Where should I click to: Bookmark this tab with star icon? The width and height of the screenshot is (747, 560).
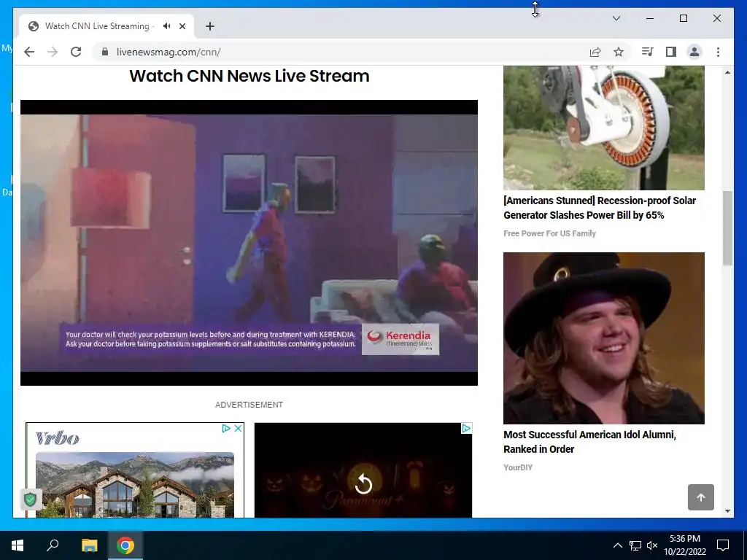619,52
